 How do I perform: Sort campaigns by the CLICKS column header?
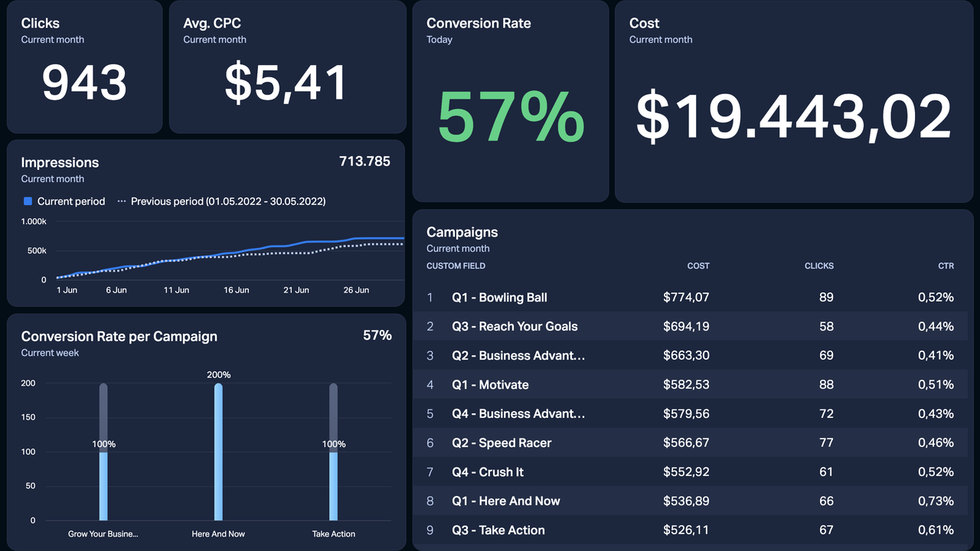818,266
